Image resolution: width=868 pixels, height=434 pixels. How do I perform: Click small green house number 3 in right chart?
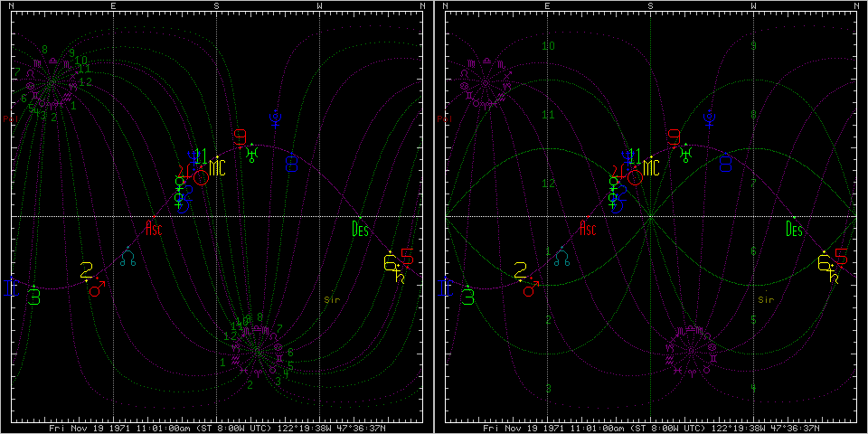[548, 388]
